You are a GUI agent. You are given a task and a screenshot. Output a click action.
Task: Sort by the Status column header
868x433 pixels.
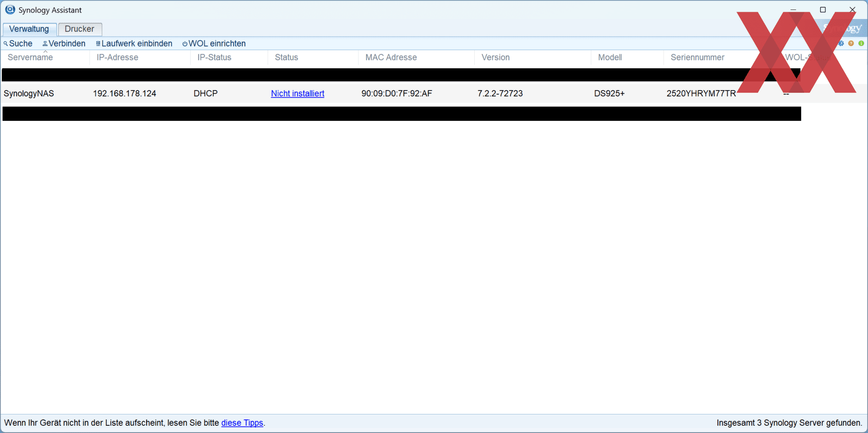[313, 57]
